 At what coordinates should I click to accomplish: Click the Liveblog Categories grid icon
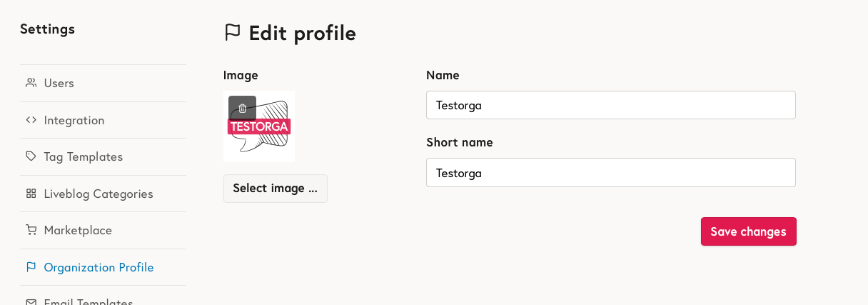click(x=31, y=194)
